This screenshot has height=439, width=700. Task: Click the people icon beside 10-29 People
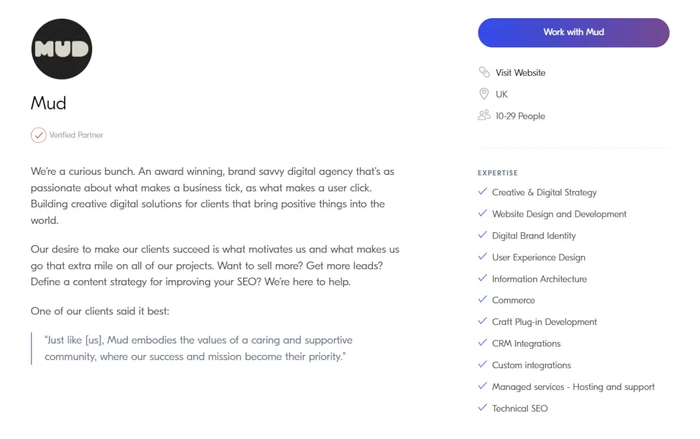point(484,116)
